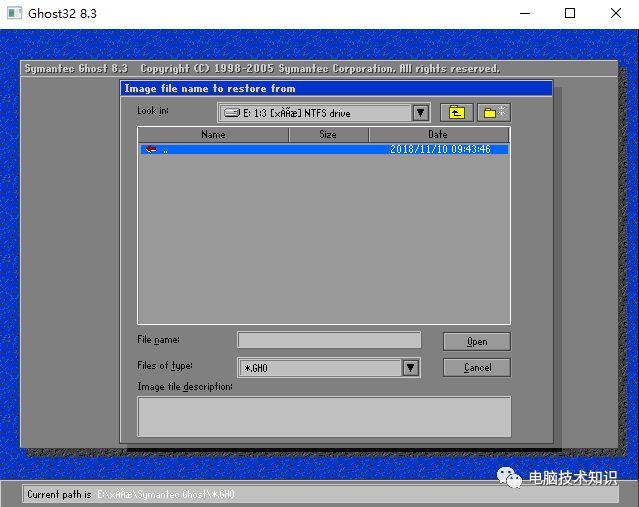This screenshot has width=639, height=507.
Task: Open the Look in drive dropdown arrow
Action: pyautogui.click(x=421, y=113)
